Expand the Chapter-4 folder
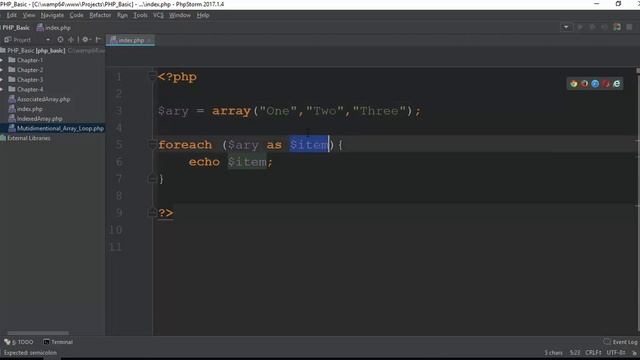Screen dimensions: 640x360 tap(2, 89)
